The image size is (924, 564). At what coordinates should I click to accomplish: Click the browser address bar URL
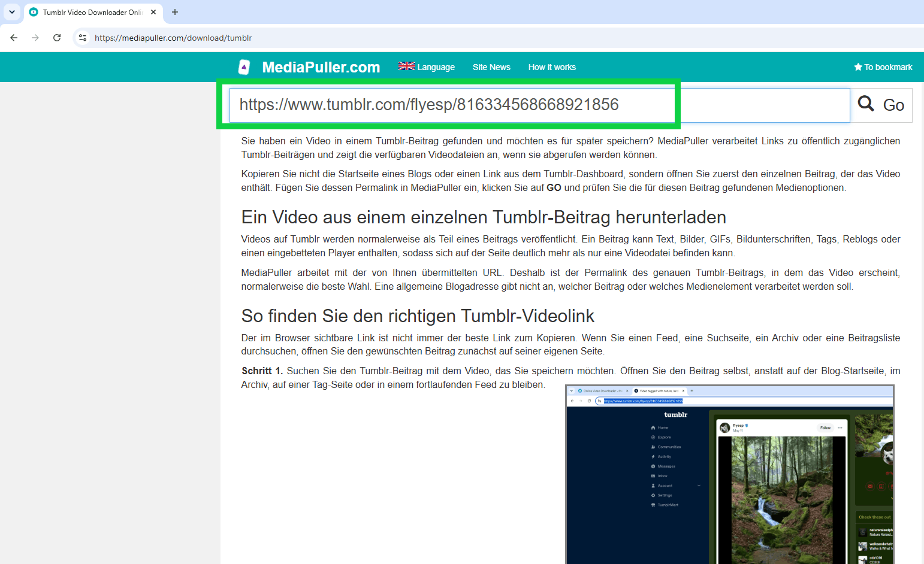(x=173, y=38)
